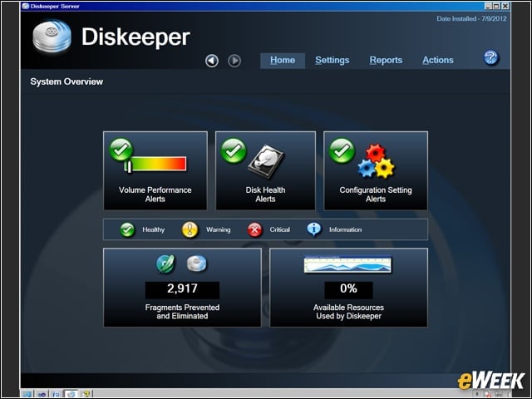Viewport: 532px width, 399px height.
Task: Click the colored gears configuration icon
Action: [377, 161]
